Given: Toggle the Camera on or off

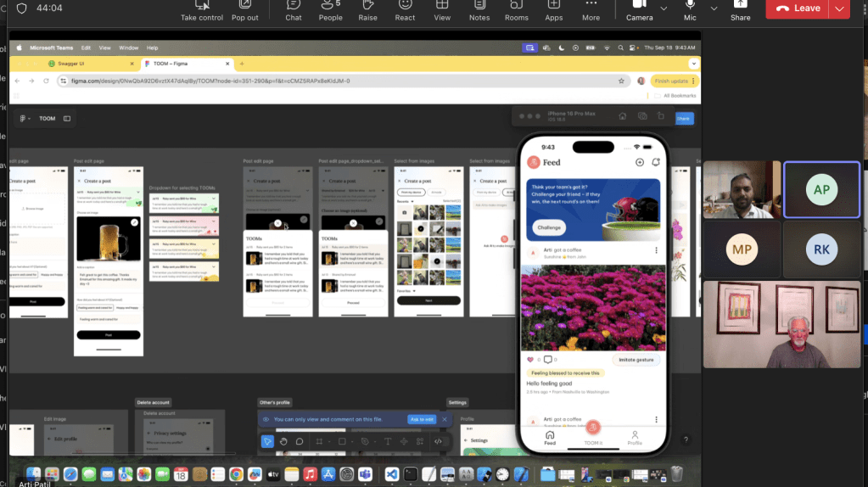Looking at the screenshot, I should (x=639, y=9).
